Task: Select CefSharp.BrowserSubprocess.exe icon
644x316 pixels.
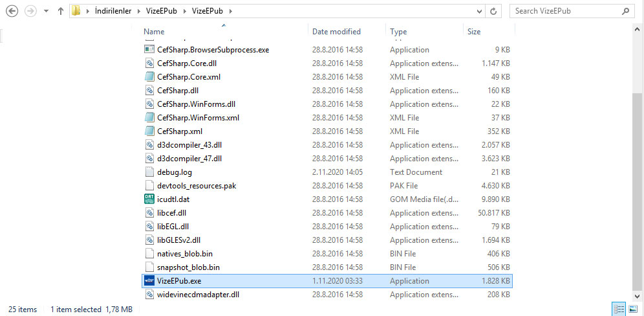Action: [149, 49]
